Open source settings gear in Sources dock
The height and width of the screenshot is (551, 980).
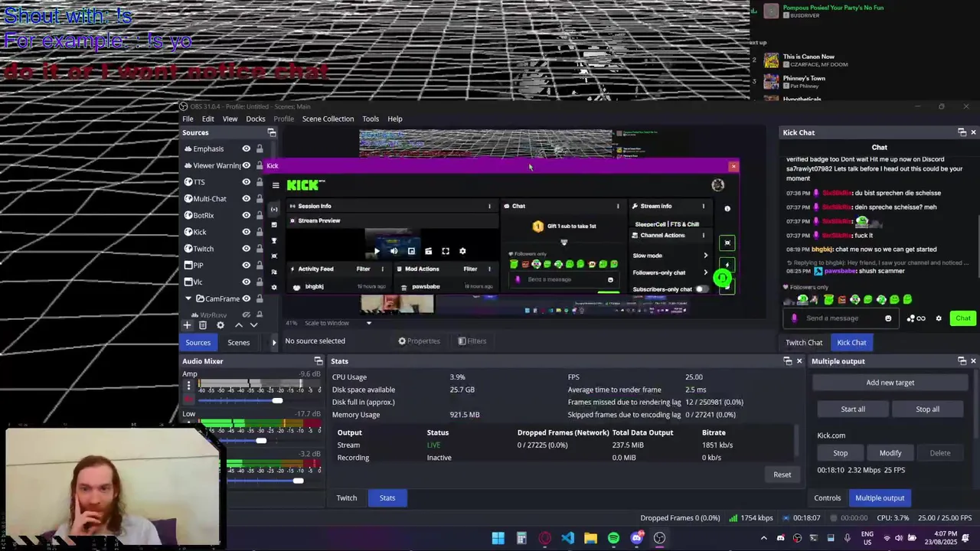coord(220,325)
